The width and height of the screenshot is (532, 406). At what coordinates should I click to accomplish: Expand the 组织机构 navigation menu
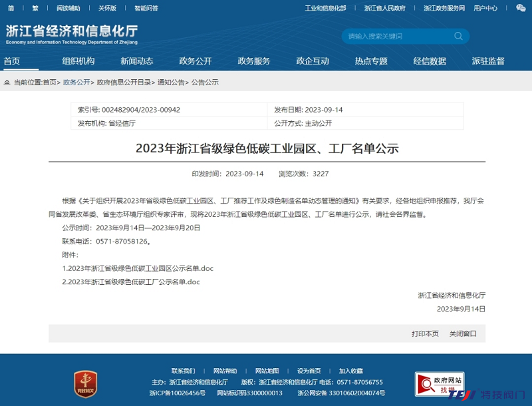(78, 61)
